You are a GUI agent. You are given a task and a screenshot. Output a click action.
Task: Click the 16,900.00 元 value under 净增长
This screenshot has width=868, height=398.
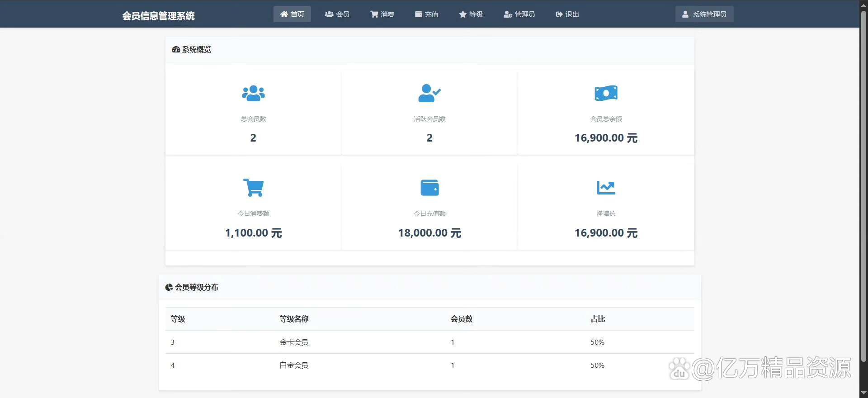click(x=606, y=233)
